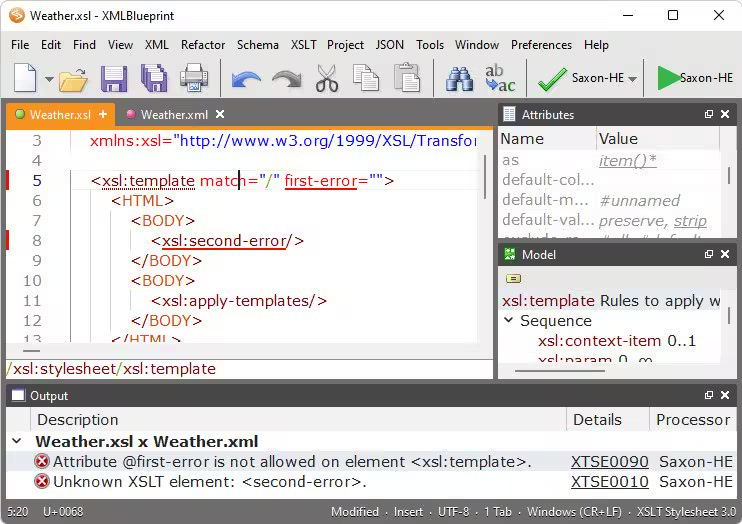Viewport: 742px width, 524px height.
Task: Switch to the Weather.xsl tab
Action: coord(60,115)
